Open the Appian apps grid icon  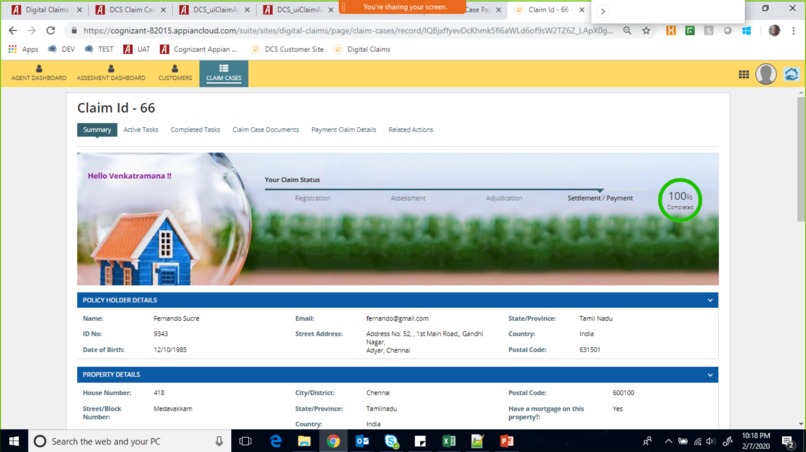pyautogui.click(x=743, y=75)
